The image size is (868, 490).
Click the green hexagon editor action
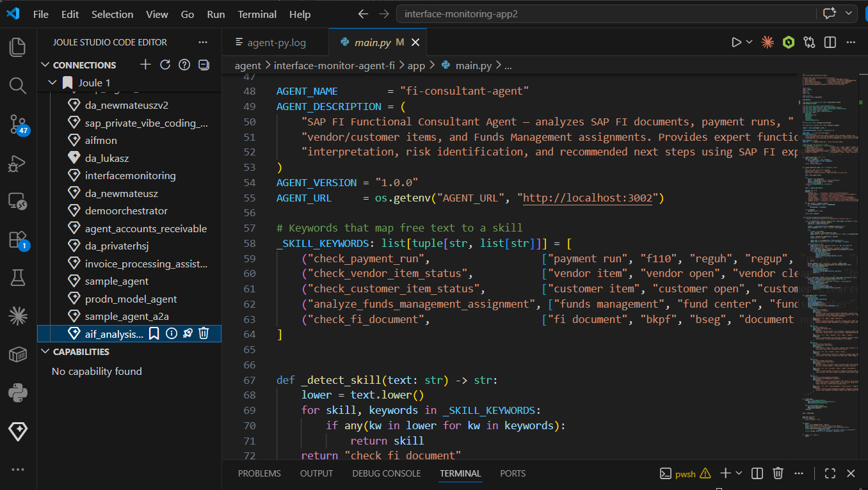(x=789, y=42)
